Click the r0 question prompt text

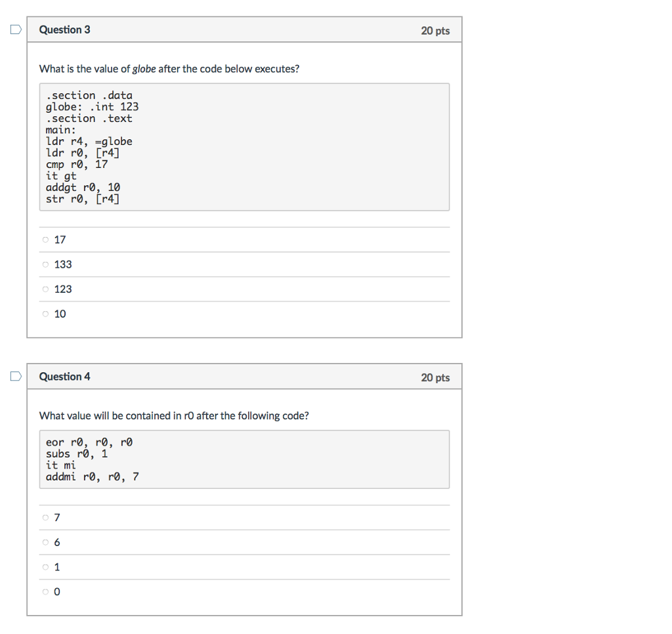tap(174, 416)
